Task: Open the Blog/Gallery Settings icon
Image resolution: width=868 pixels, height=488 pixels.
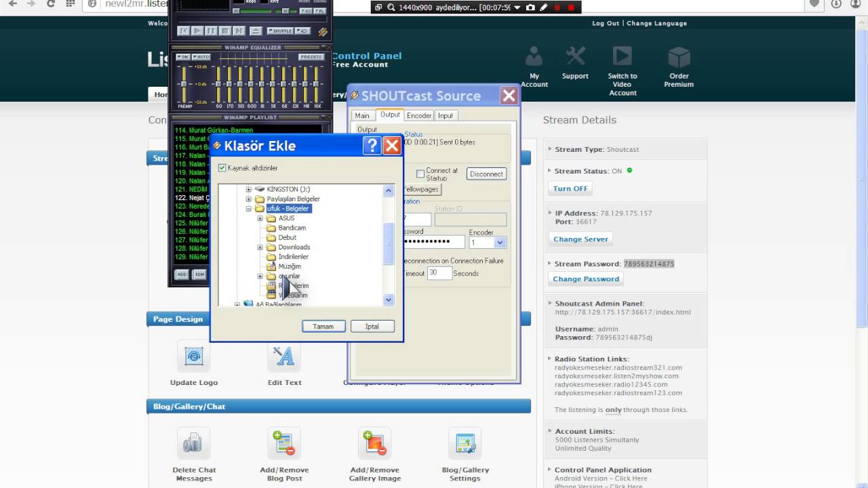Action: click(465, 443)
